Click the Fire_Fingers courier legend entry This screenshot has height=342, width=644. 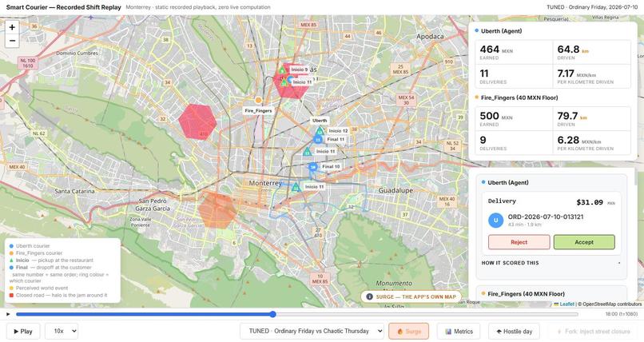tap(36, 253)
